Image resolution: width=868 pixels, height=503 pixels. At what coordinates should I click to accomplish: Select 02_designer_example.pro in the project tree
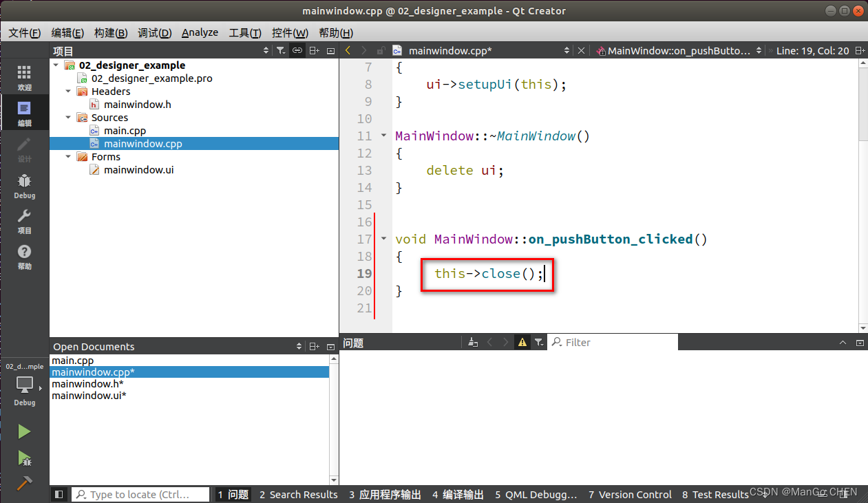coord(152,78)
